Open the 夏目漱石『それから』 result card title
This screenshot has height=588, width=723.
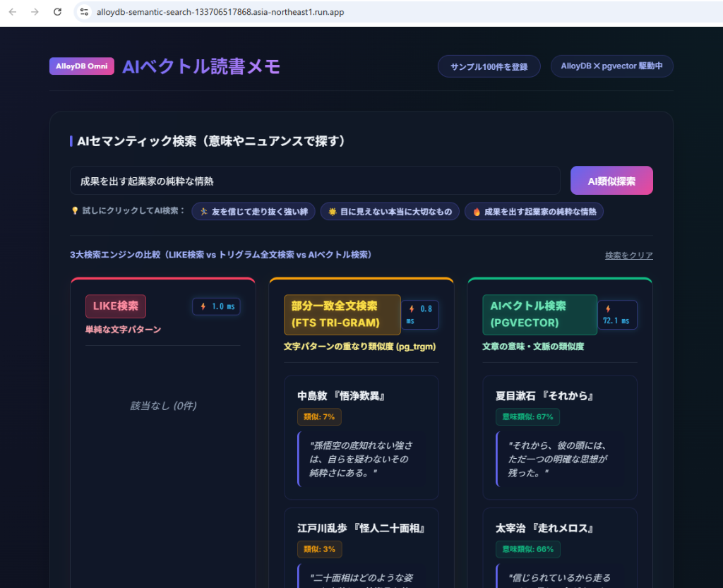[x=544, y=396]
